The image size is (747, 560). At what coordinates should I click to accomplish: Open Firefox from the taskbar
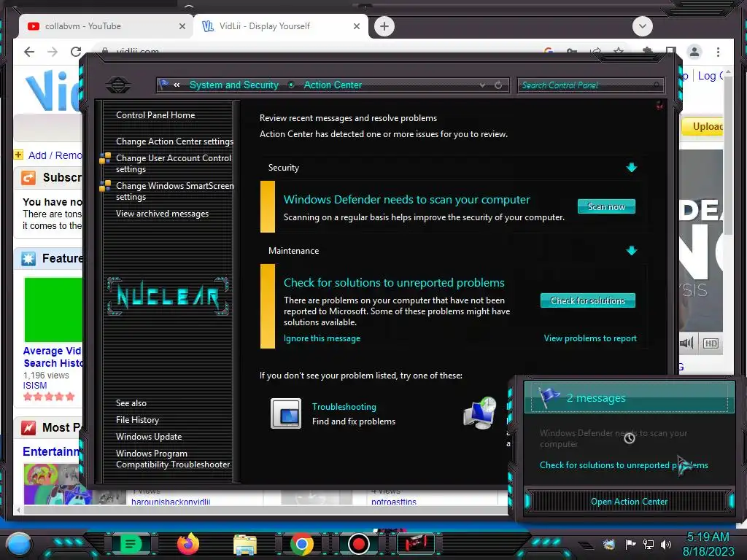[x=188, y=544]
